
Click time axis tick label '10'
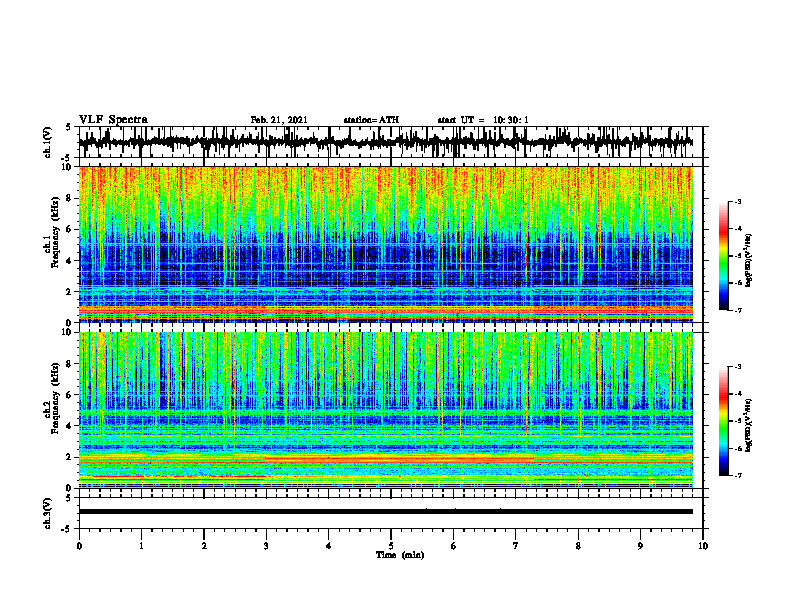703,546
